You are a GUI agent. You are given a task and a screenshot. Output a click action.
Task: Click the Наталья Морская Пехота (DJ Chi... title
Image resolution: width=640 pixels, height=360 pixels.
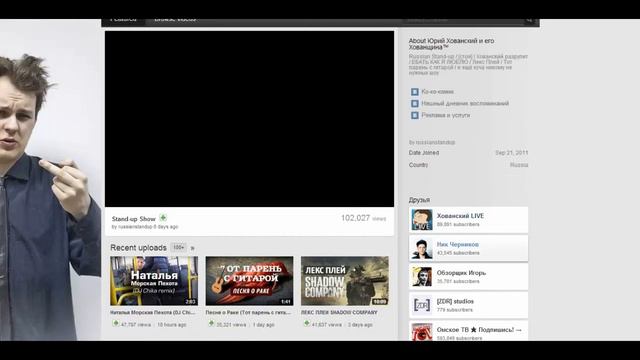153,313
